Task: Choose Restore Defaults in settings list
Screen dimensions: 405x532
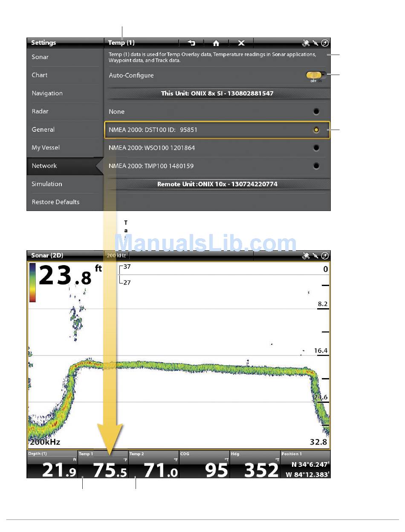Action: click(x=65, y=202)
